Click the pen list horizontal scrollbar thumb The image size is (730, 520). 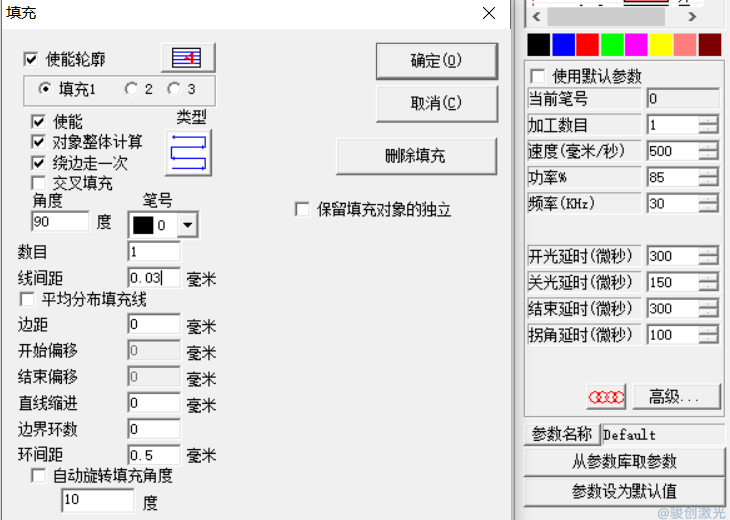pos(606,17)
